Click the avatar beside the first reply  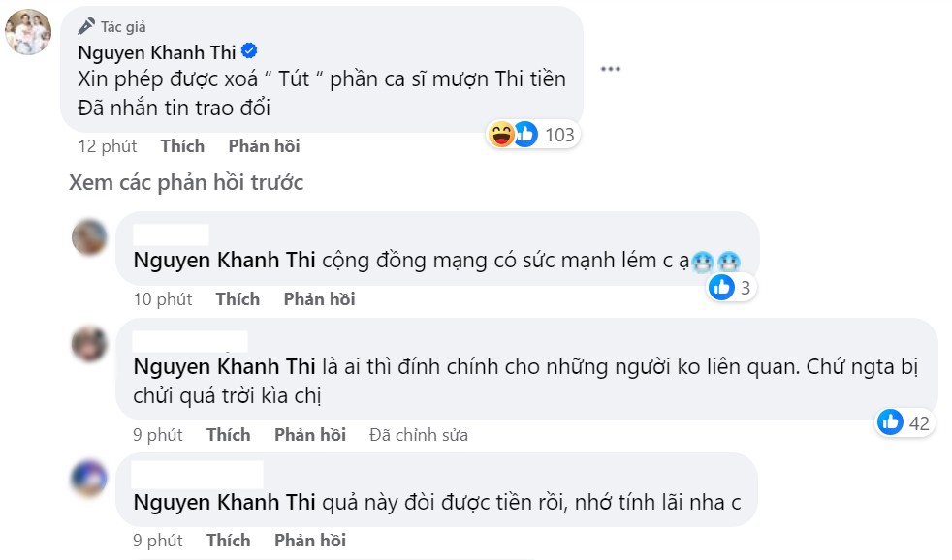(88, 238)
